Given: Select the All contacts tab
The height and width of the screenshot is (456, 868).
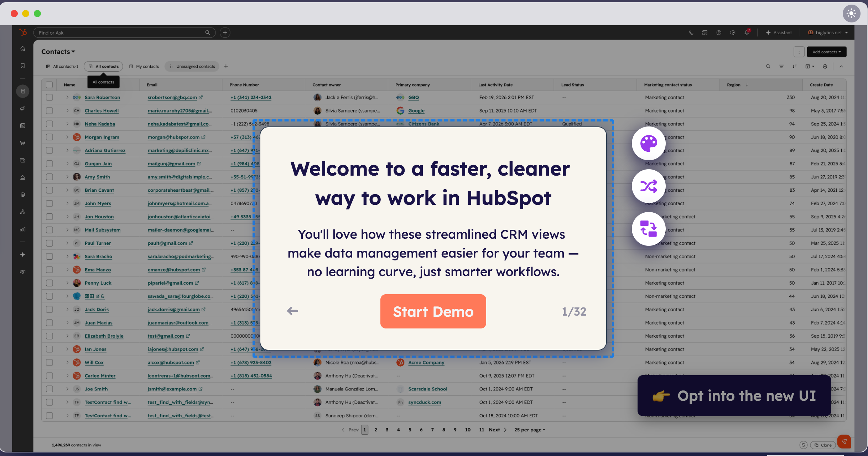Looking at the screenshot, I should tap(103, 66).
